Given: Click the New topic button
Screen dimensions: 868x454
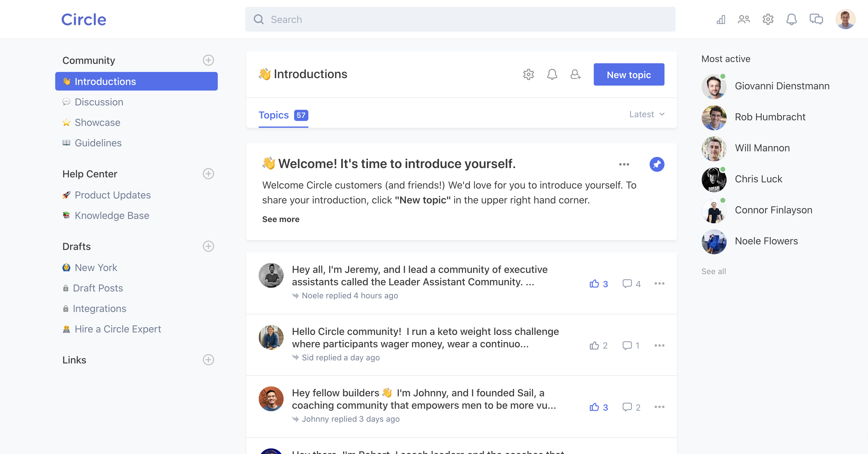Looking at the screenshot, I should coord(629,74).
